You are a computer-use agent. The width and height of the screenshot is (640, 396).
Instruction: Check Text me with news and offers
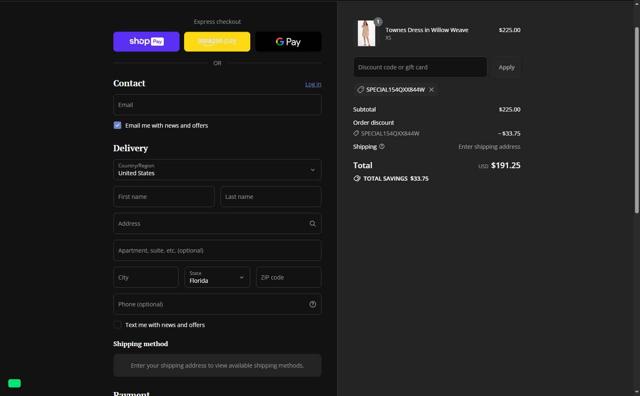point(118,325)
